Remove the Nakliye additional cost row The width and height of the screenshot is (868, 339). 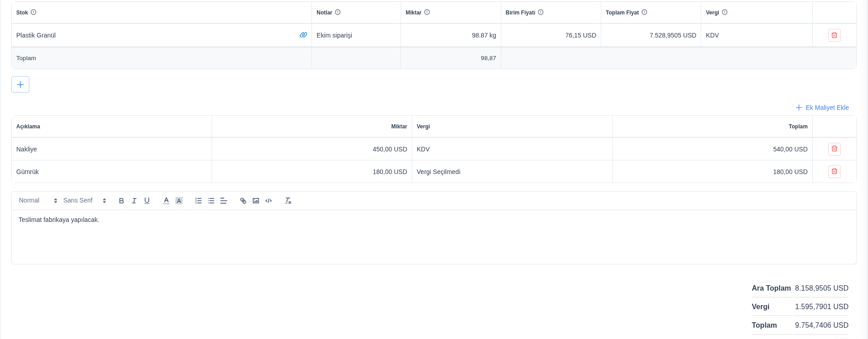coord(834,149)
